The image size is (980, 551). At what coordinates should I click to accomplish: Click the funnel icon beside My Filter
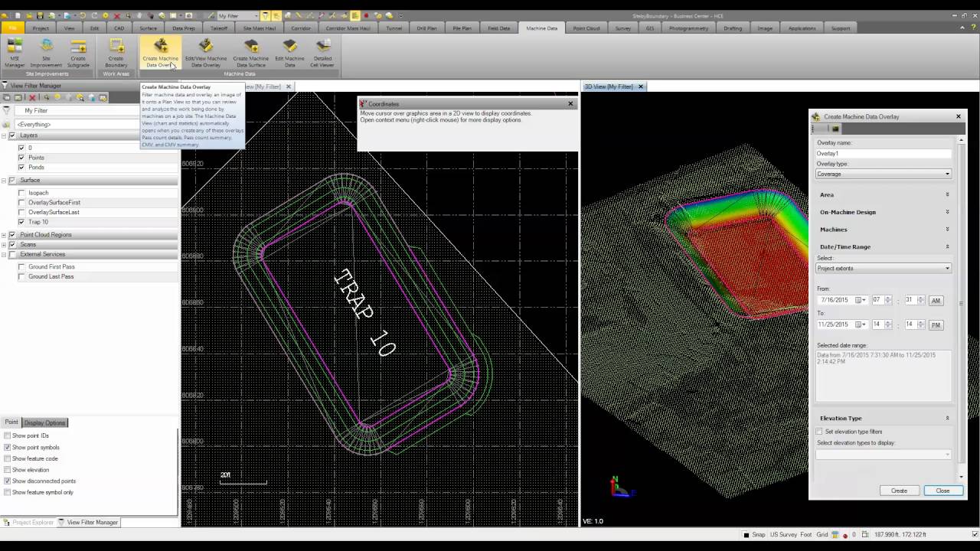(x=6, y=111)
